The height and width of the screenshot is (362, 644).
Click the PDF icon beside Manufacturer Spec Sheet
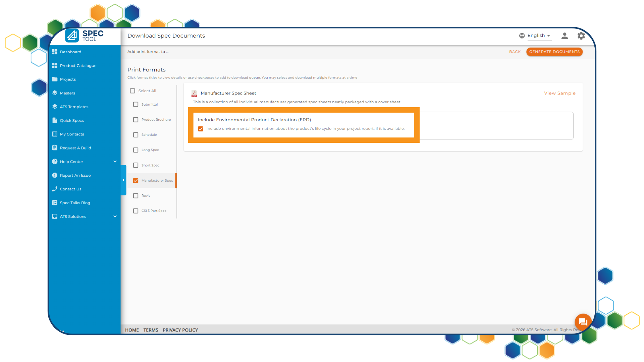point(194,93)
